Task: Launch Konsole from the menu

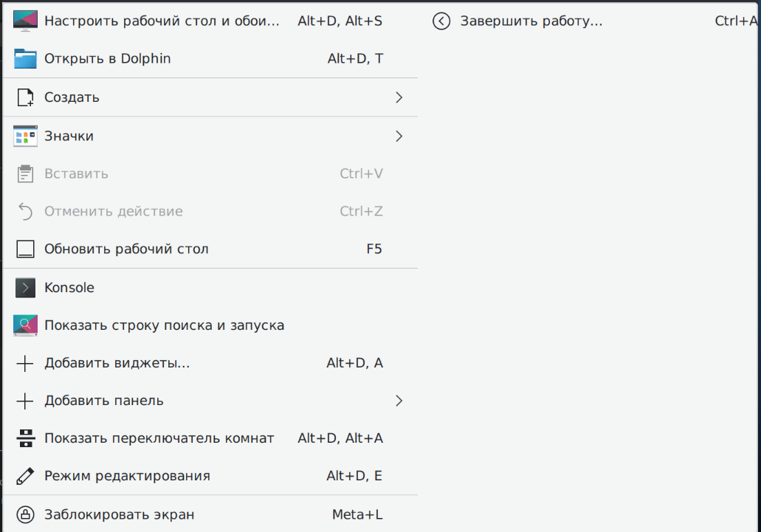Action: [x=69, y=288]
